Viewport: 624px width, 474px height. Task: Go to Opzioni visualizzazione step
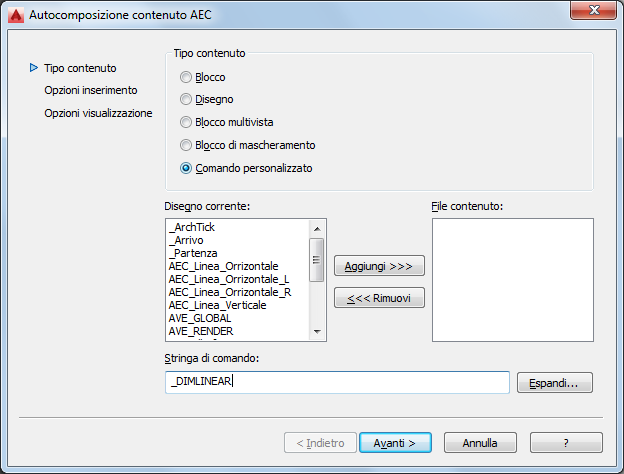[98, 113]
